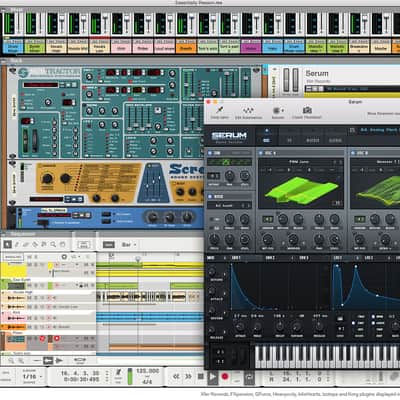Click the envelope RELEASE knob in Serum
The width and height of the screenshot is (400, 400).
pos(319,327)
